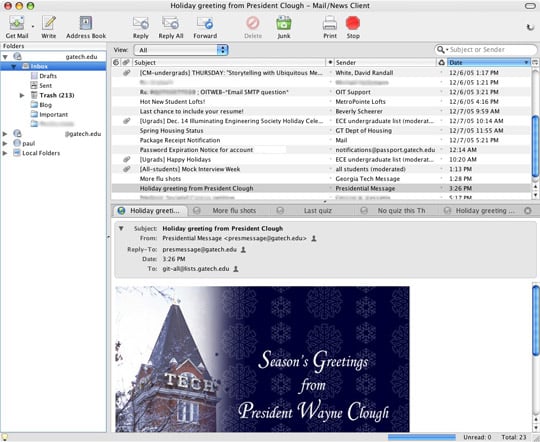Collapse the message header details triangle
Image resolution: width=540 pixels, height=442 pixels.
click(121, 228)
